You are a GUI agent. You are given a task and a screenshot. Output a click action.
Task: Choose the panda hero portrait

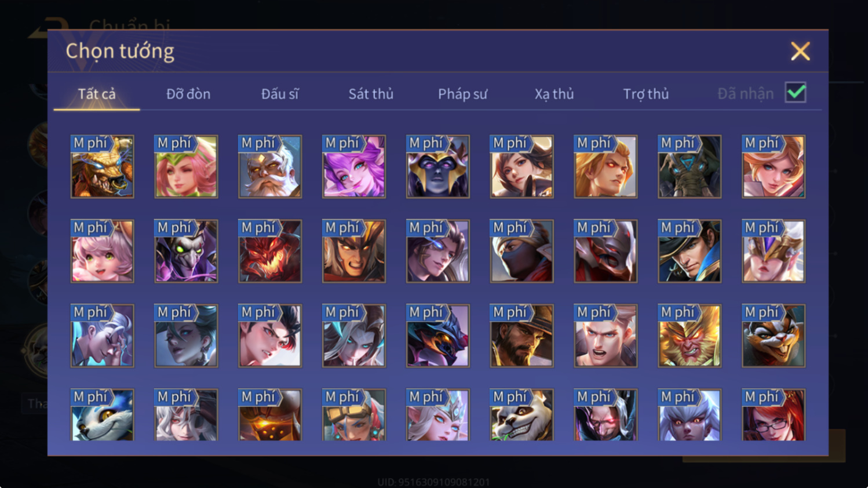521,415
